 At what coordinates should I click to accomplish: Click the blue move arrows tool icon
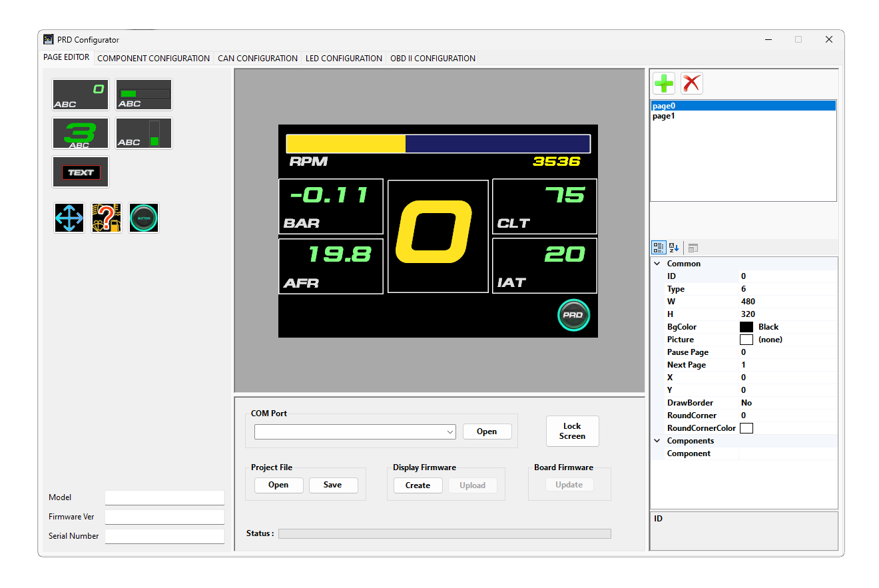point(69,218)
